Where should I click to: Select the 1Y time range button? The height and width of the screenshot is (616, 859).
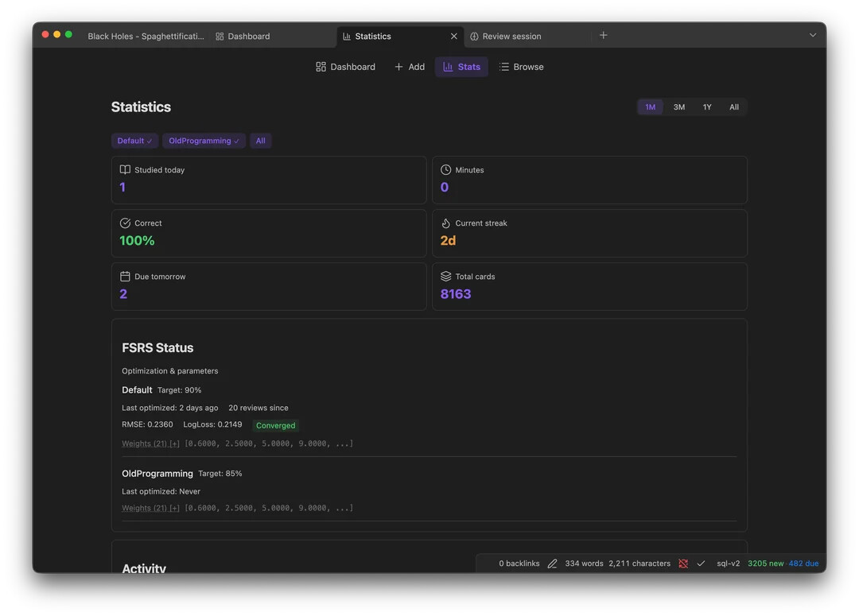[706, 107]
